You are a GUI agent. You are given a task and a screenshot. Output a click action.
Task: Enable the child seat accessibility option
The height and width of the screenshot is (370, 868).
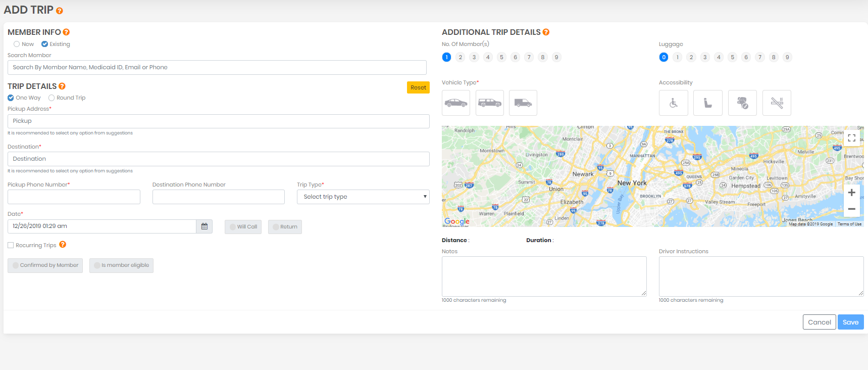point(708,103)
